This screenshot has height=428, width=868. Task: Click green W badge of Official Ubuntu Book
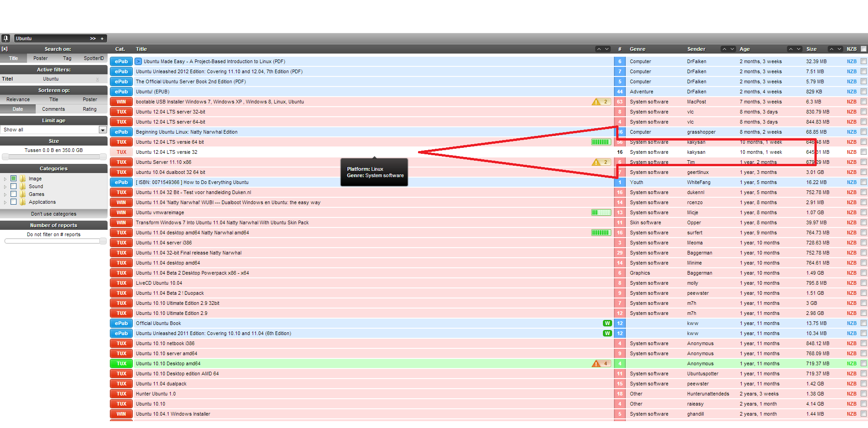click(x=607, y=323)
